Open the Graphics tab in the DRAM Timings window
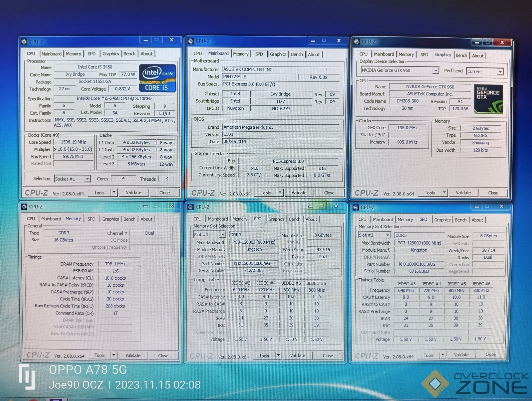Screen dimensions: 532x401 coord(110,219)
